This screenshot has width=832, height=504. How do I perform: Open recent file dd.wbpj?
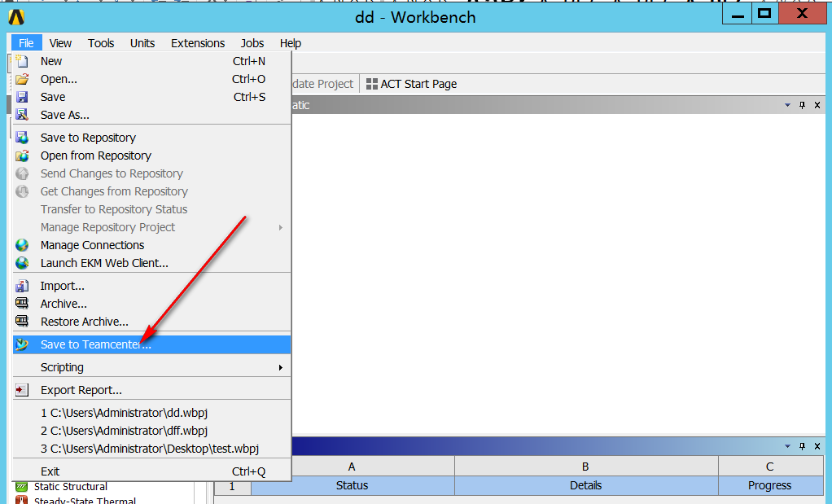pyautogui.click(x=122, y=413)
